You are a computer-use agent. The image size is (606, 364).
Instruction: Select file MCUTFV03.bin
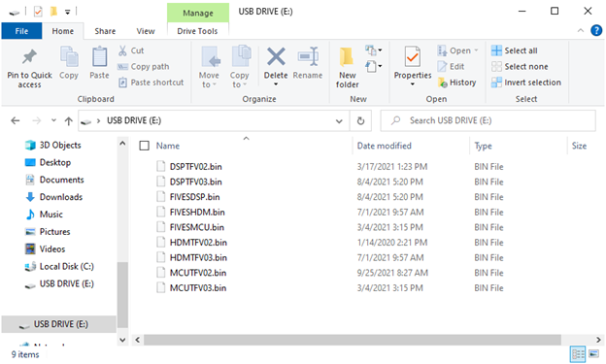(198, 288)
